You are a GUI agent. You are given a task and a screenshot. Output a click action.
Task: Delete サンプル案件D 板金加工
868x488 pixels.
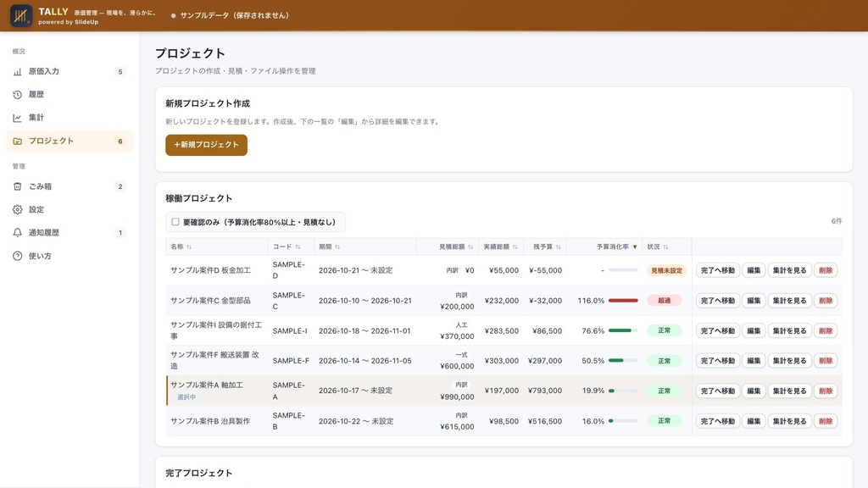coord(826,270)
